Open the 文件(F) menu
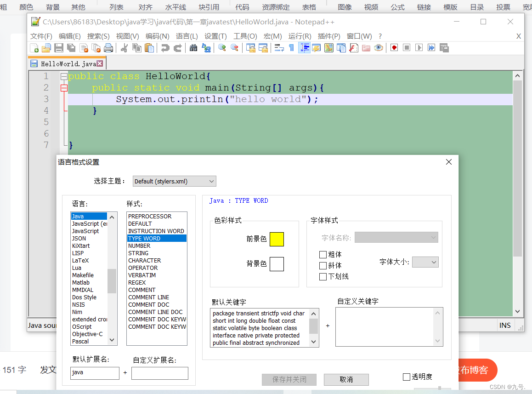The height and width of the screenshot is (394, 532). (x=41, y=36)
